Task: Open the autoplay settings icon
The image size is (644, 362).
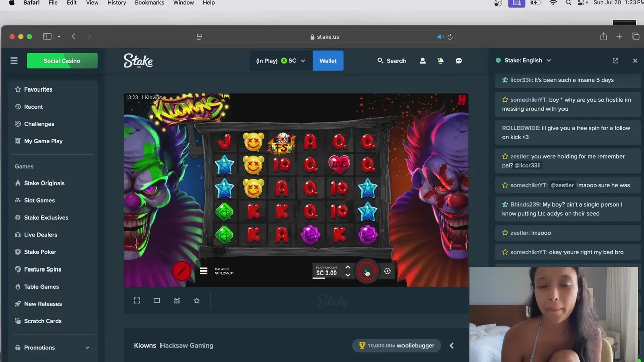Action: pyautogui.click(x=387, y=271)
